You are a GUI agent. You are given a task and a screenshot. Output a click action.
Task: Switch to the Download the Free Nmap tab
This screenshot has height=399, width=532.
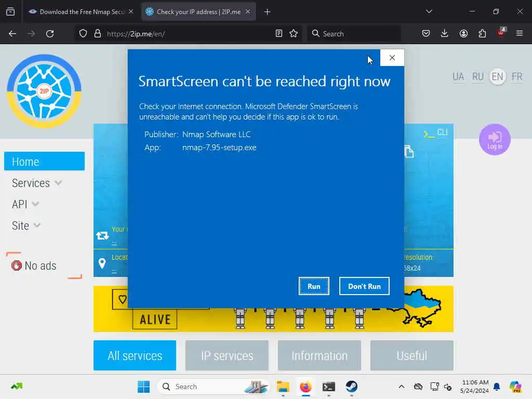tap(82, 12)
